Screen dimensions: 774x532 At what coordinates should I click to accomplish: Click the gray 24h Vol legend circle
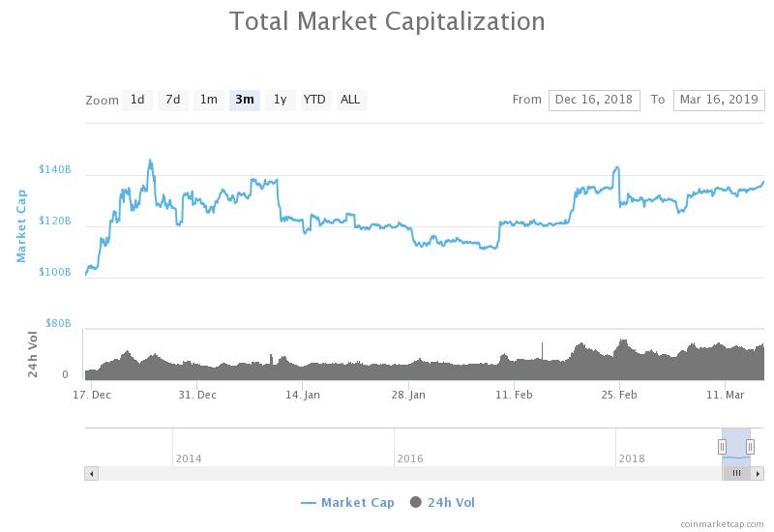[x=416, y=502]
